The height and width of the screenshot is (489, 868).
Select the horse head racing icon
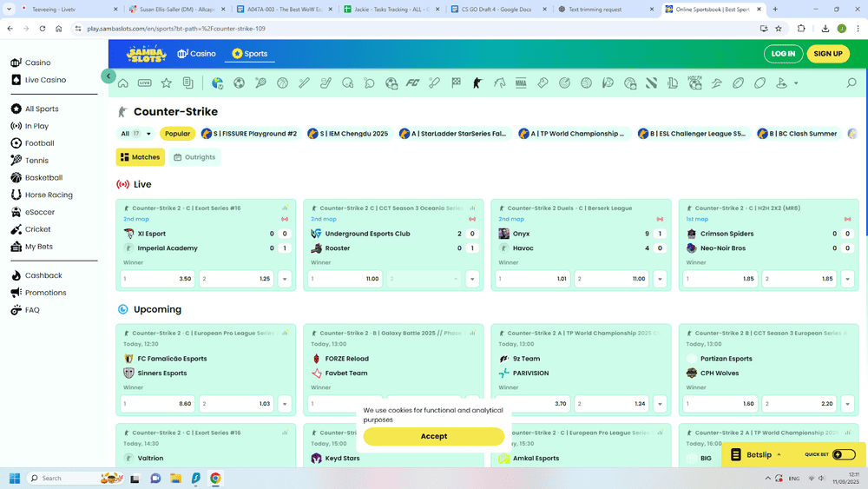click(499, 83)
